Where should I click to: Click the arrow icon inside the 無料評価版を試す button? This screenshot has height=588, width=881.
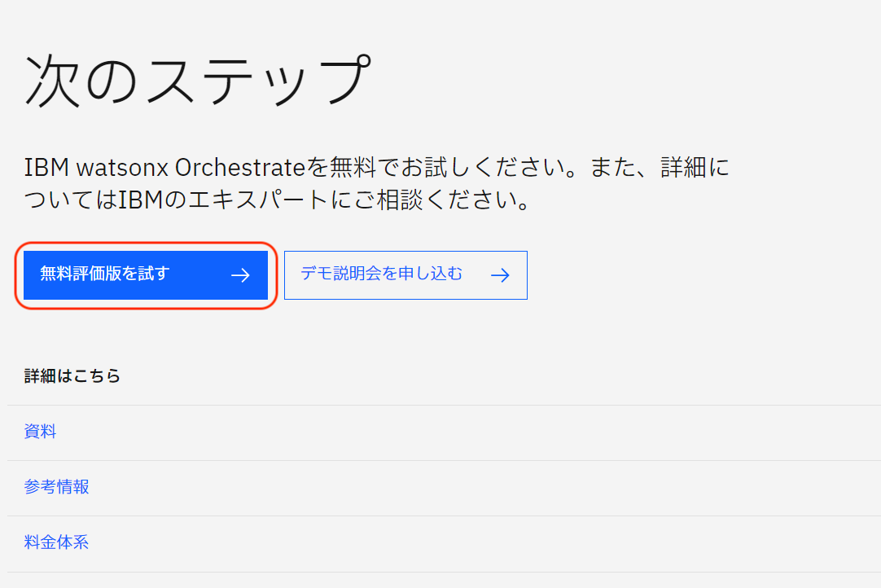241,275
